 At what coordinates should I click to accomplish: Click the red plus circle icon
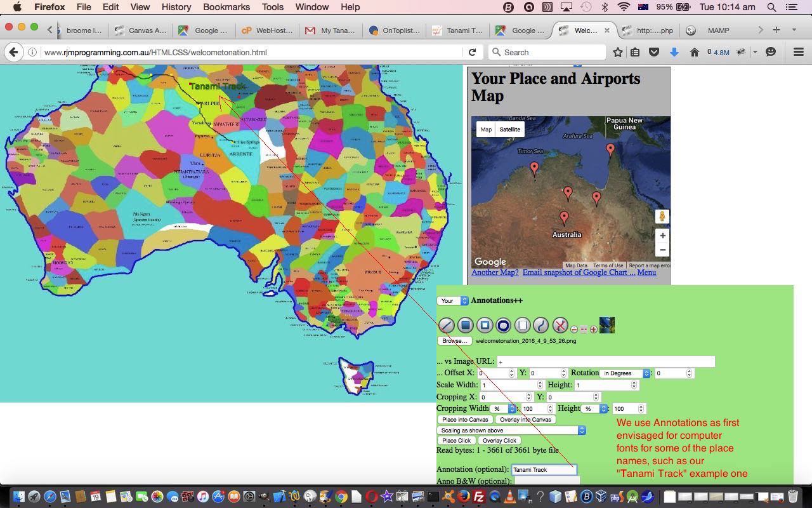594,330
